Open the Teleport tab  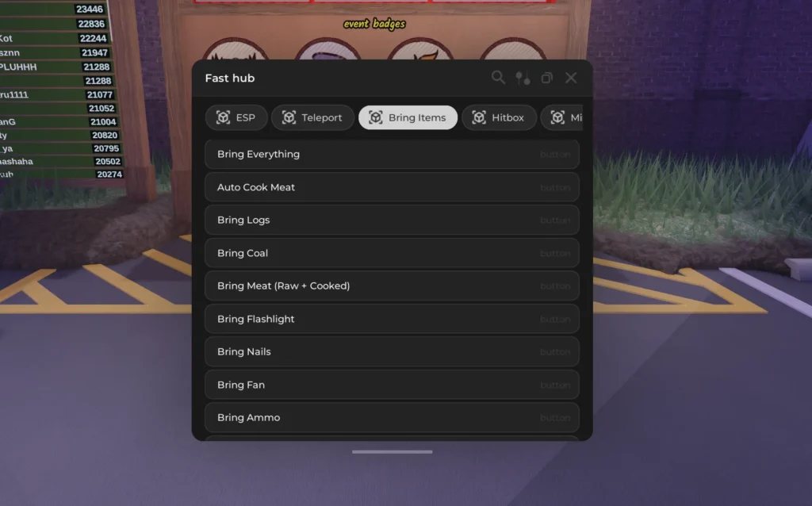click(313, 117)
